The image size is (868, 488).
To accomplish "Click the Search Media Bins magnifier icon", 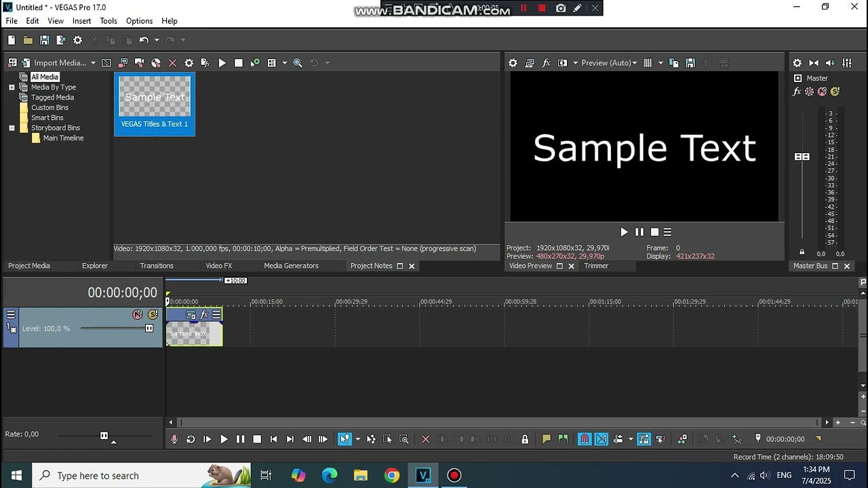I will point(298,63).
